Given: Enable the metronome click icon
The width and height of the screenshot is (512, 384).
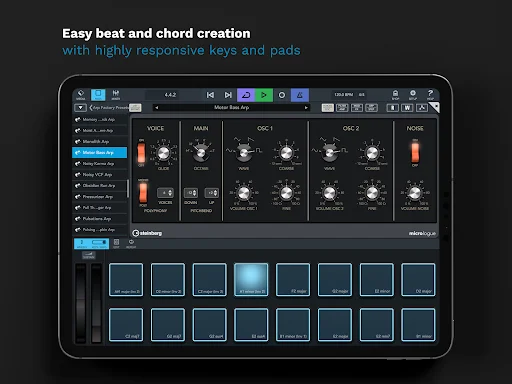Looking at the screenshot, I should coord(300,95).
